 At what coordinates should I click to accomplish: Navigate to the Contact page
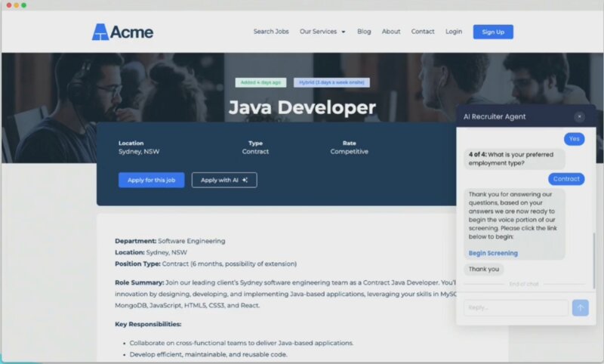tap(423, 32)
